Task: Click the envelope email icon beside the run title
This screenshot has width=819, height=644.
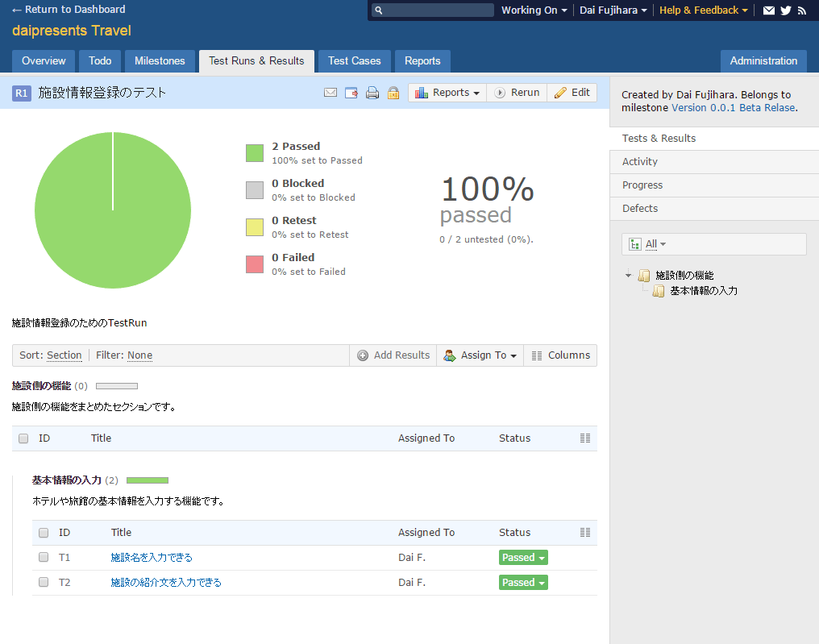Action: coord(331,93)
